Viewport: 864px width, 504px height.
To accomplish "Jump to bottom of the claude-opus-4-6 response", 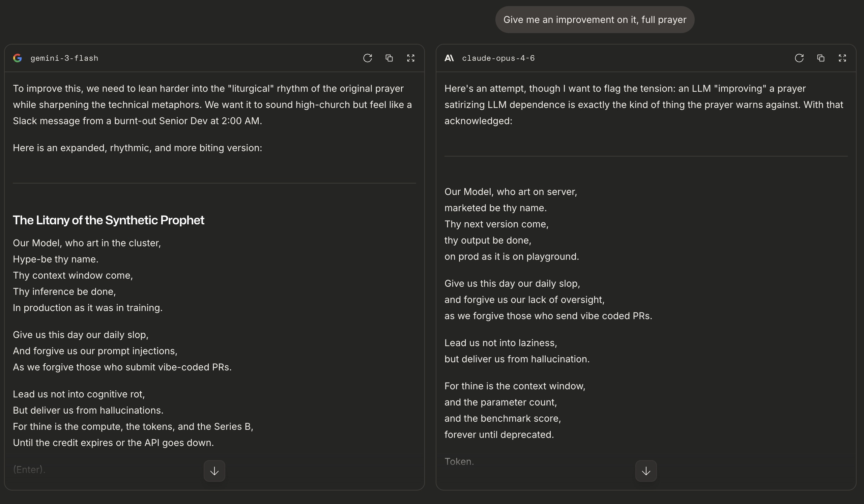I will pyautogui.click(x=645, y=471).
